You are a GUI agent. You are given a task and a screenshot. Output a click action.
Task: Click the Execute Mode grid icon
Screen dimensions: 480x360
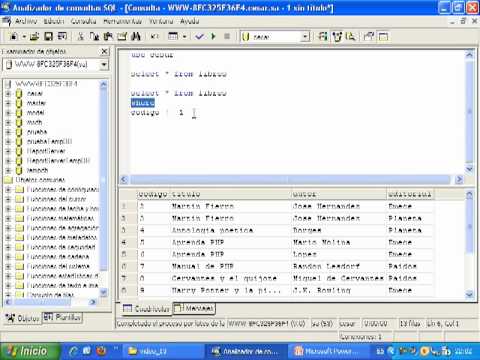click(173, 36)
